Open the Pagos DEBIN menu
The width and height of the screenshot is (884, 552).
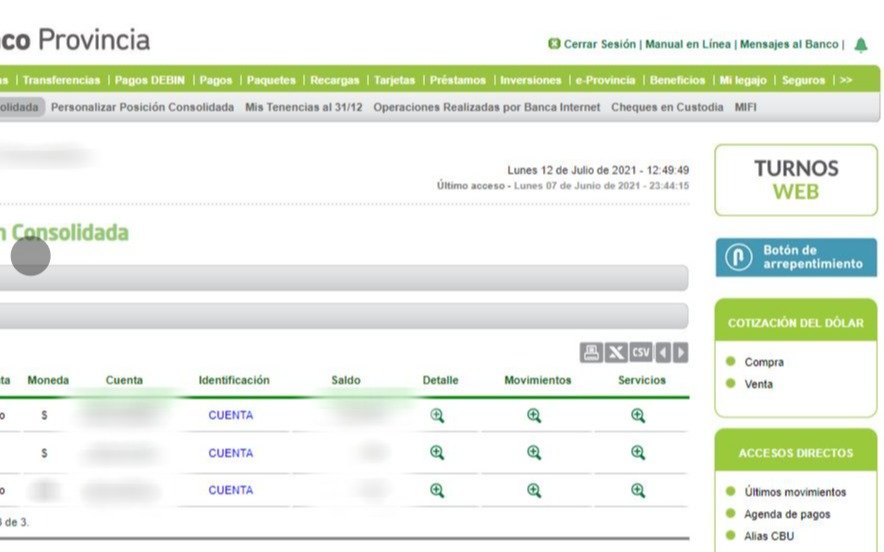click(149, 80)
